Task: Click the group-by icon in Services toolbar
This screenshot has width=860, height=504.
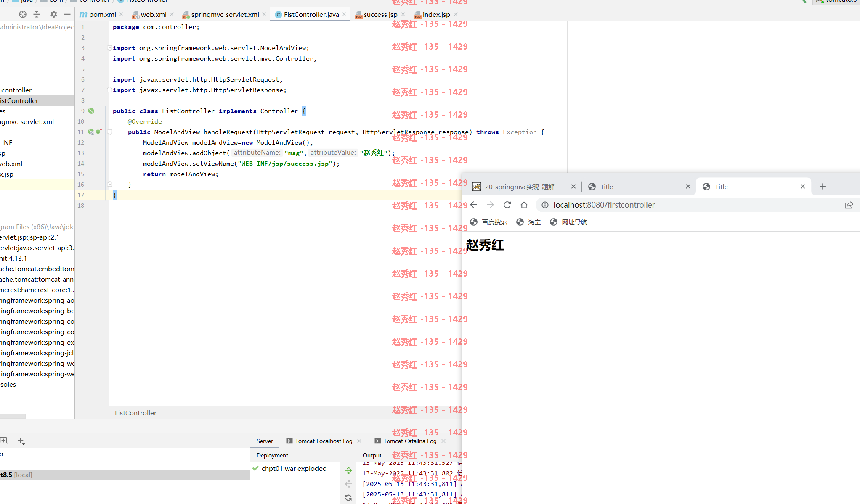Action: click(x=4, y=441)
